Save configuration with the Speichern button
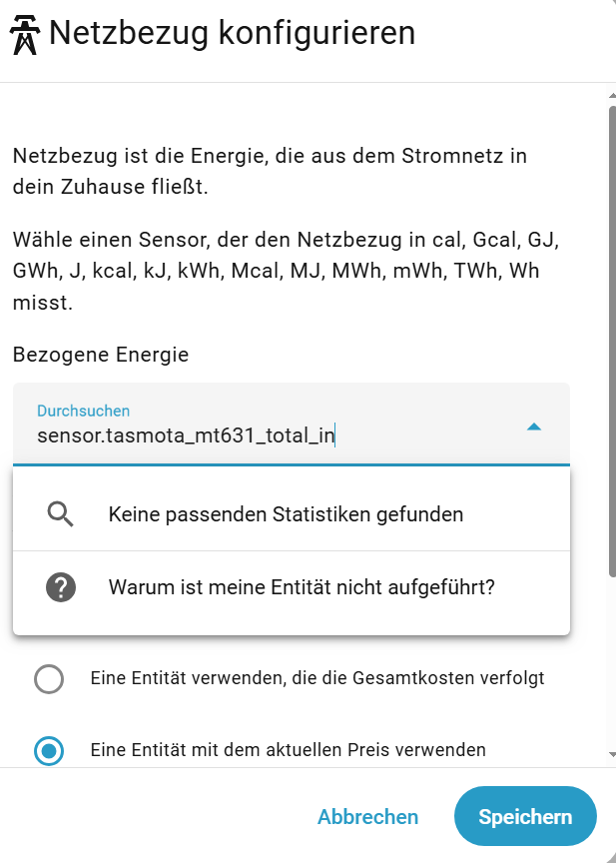Image resolution: width=616 pixels, height=863 pixels. click(x=525, y=817)
